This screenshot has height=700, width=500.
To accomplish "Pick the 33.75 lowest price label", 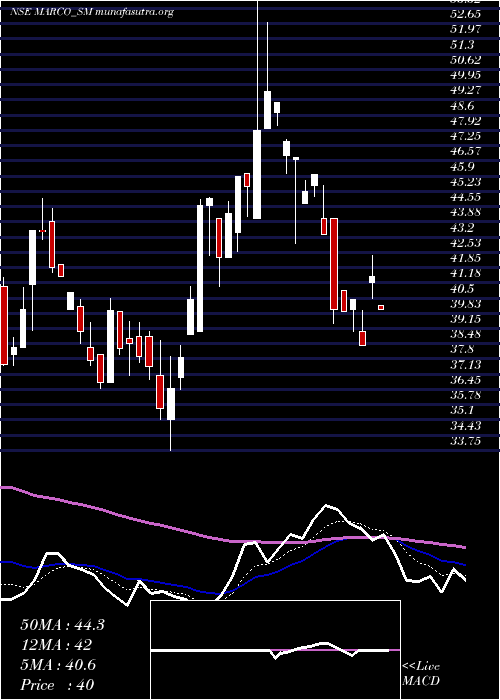I will click(465, 441).
